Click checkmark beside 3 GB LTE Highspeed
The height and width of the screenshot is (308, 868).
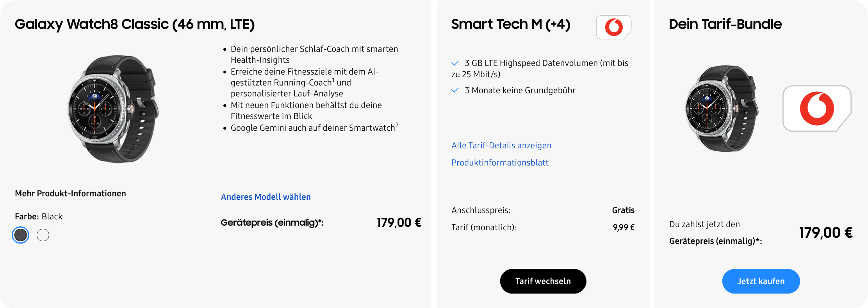[455, 63]
